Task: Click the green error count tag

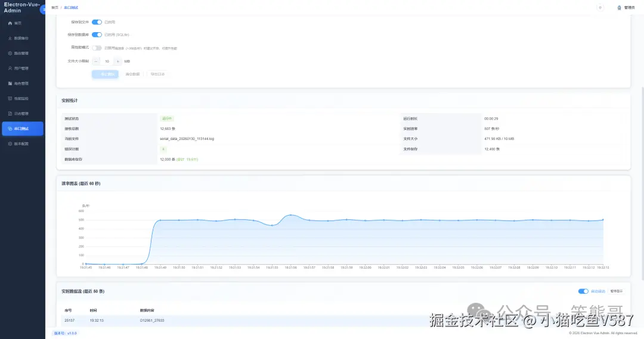Action: (163, 149)
